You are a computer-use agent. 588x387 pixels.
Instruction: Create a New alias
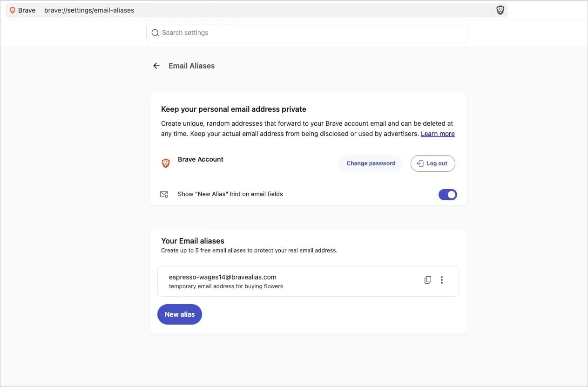coord(180,314)
